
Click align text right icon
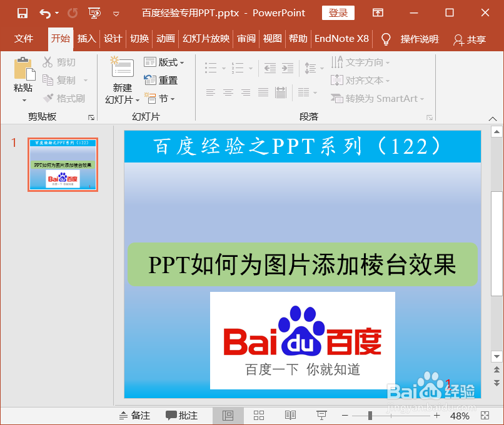tap(246, 93)
